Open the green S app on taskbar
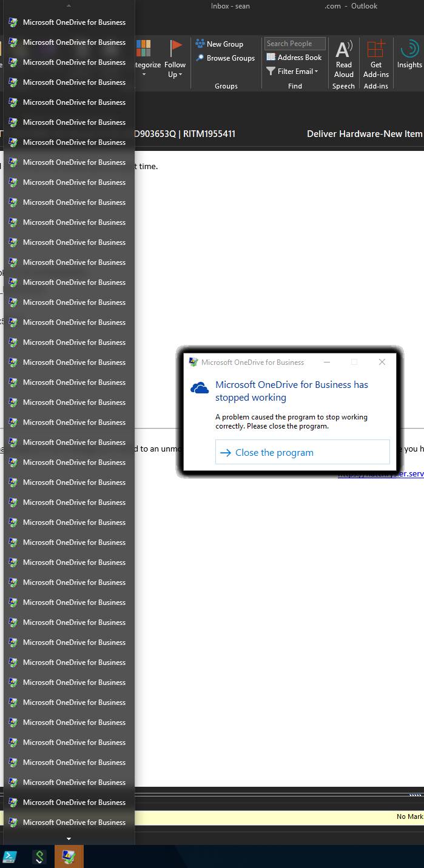 (x=39, y=856)
